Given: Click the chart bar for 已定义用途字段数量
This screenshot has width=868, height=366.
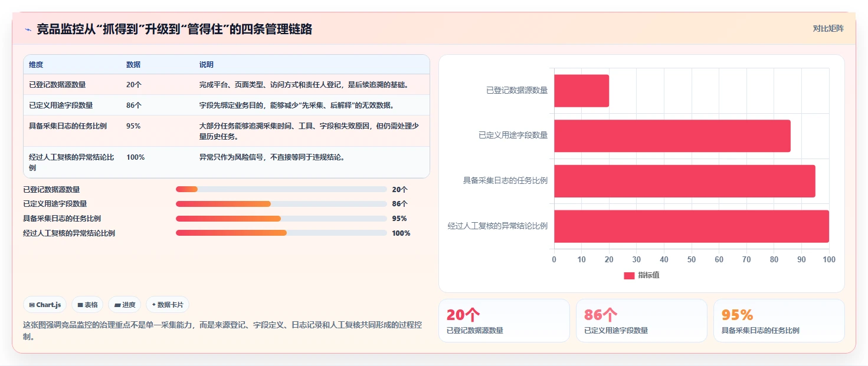Looking at the screenshot, I should tap(672, 136).
